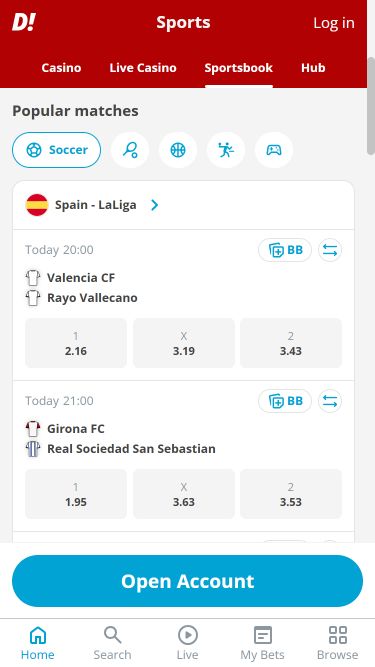Image resolution: width=375 pixels, height=667 pixels.
Task: Open the Browse grid icon
Action: 338,635
